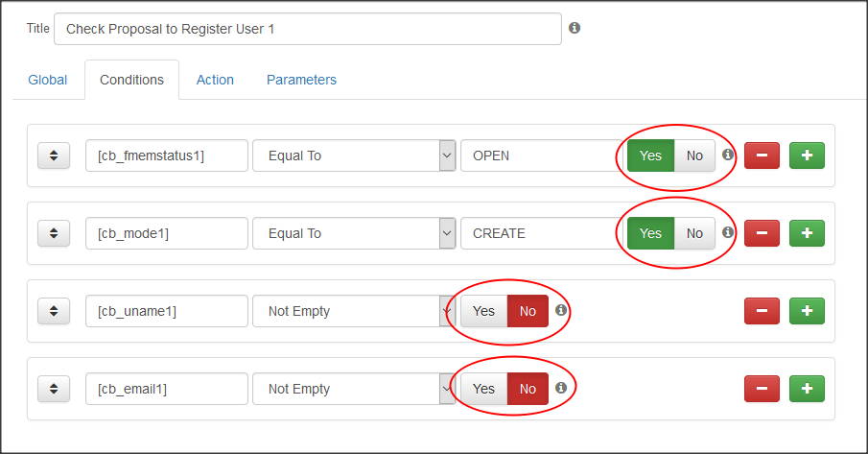Delete the cb_email1 condition row
Viewport: 868px width, 454px height.
click(x=762, y=389)
